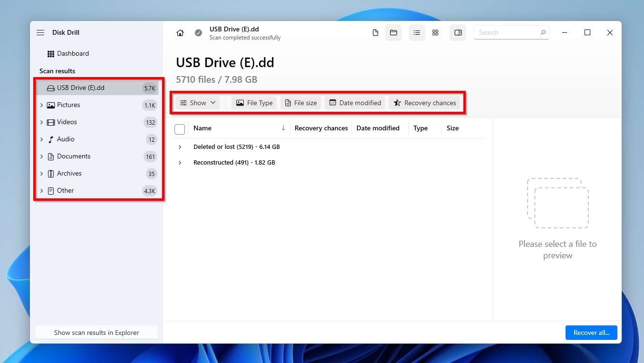Screen dimensions: 644x363
Task: Filter by Recovery chances
Action: [x=424, y=103]
